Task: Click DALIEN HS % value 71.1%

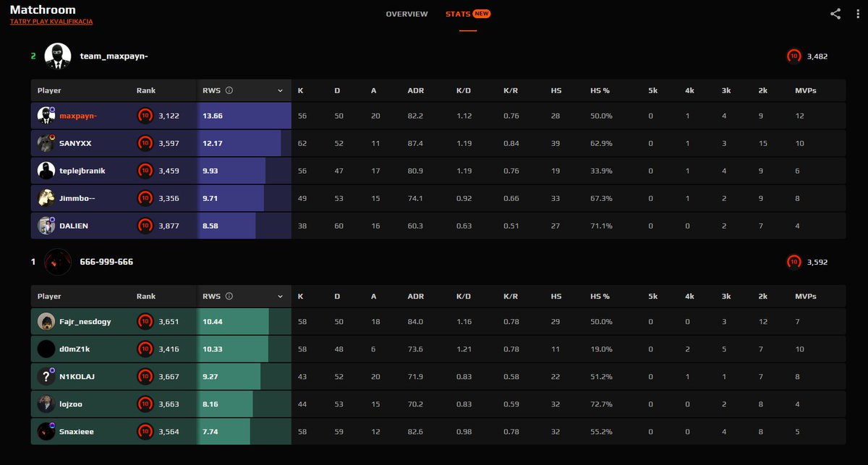Action: pos(601,226)
